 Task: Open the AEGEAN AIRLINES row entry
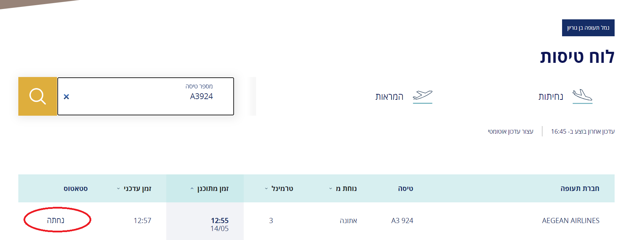coord(570,221)
